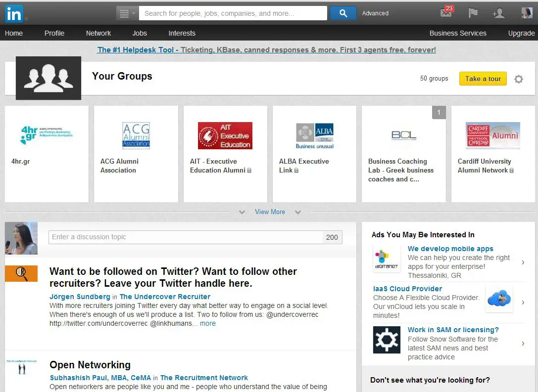Expand the discussion with the more link

click(x=208, y=323)
